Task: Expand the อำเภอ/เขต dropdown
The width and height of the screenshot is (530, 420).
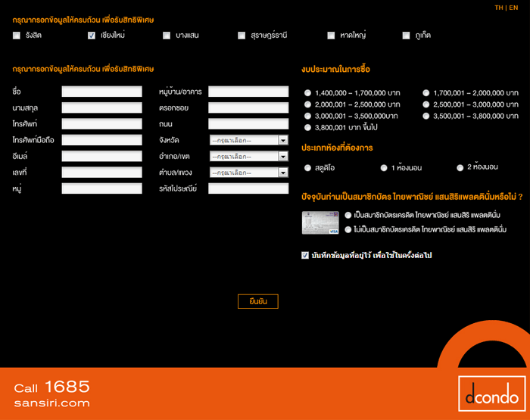Action: point(248,156)
